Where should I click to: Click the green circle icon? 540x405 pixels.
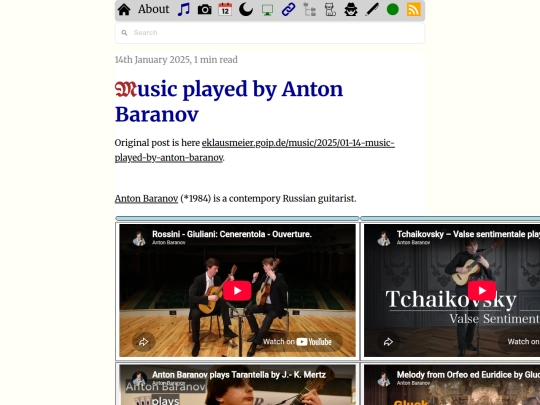(393, 9)
